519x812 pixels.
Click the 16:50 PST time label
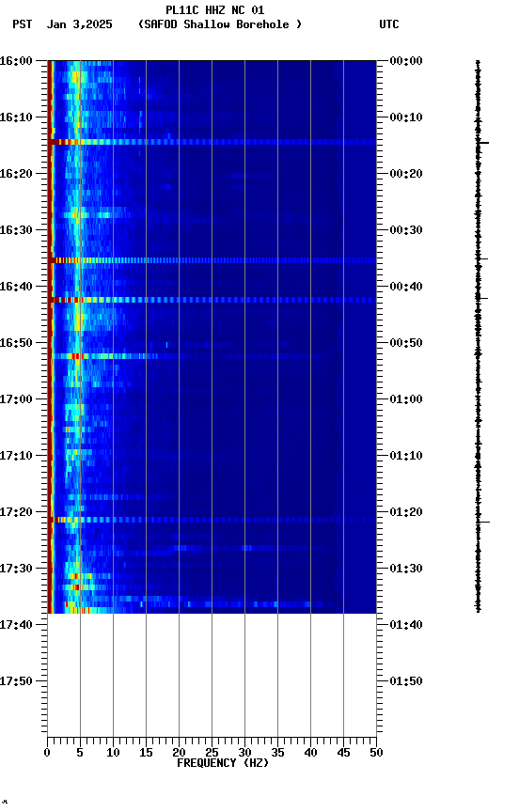16,343
